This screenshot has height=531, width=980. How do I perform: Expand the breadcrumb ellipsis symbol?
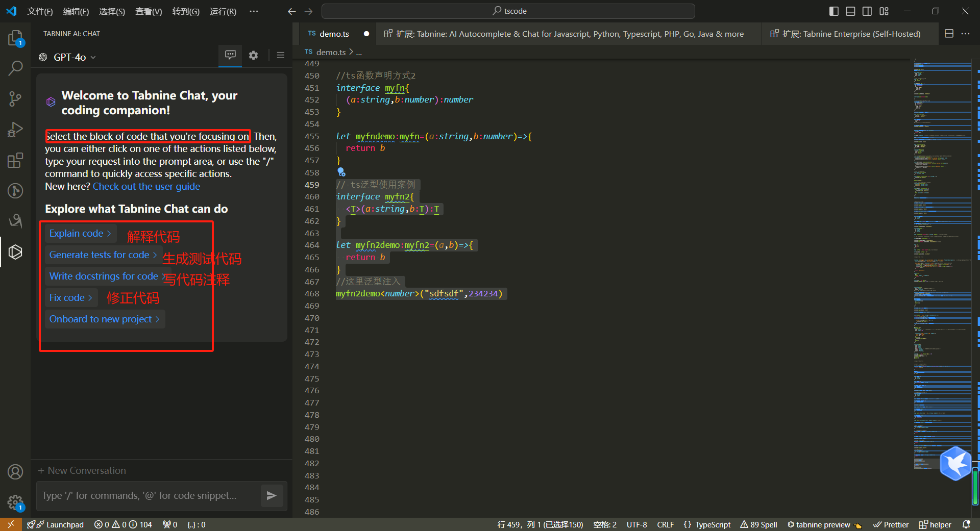pyautogui.click(x=359, y=52)
